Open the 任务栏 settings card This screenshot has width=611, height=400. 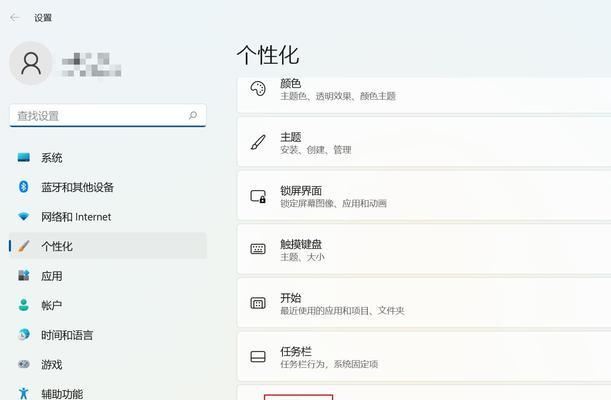tap(424, 356)
